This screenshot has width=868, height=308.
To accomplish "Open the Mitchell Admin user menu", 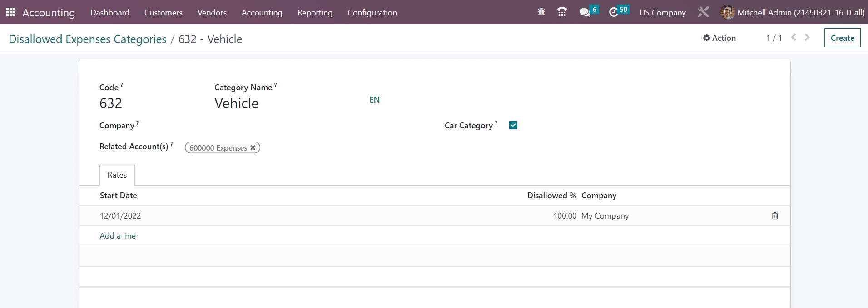I will tap(793, 13).
